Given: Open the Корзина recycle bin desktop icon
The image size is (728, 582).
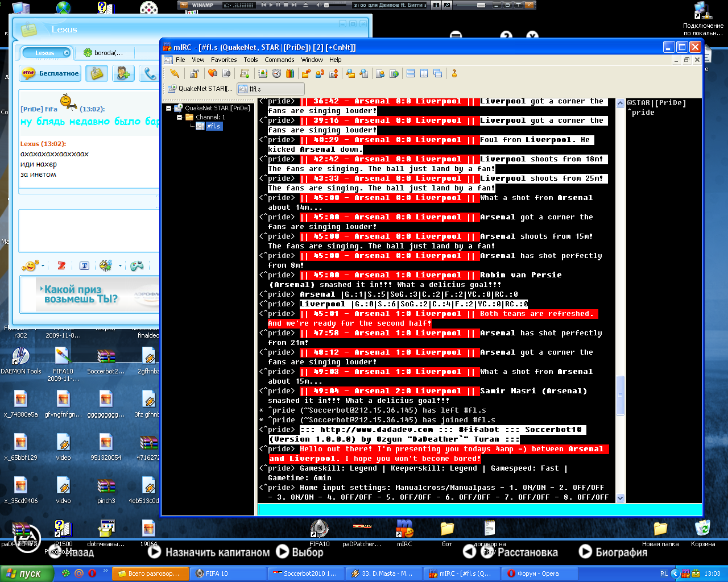Looking at the screenshot, I should [x=703, y=533].
